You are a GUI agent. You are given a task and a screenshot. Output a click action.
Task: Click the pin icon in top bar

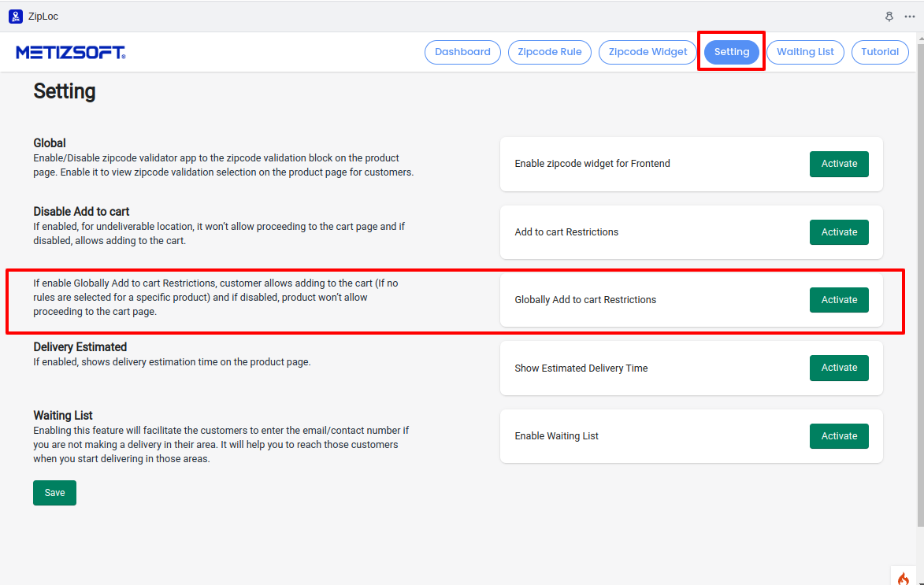pyautogui.click(x=889, y=16)
